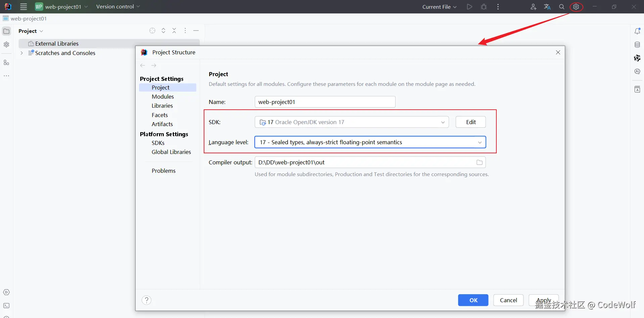Open the Notifications bell icon

637,31
